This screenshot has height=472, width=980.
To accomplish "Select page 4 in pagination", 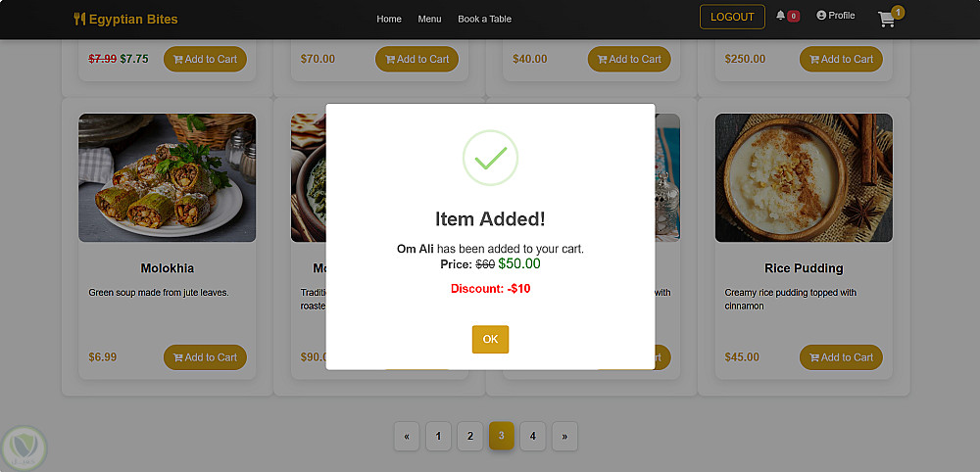I will (532, 436).
